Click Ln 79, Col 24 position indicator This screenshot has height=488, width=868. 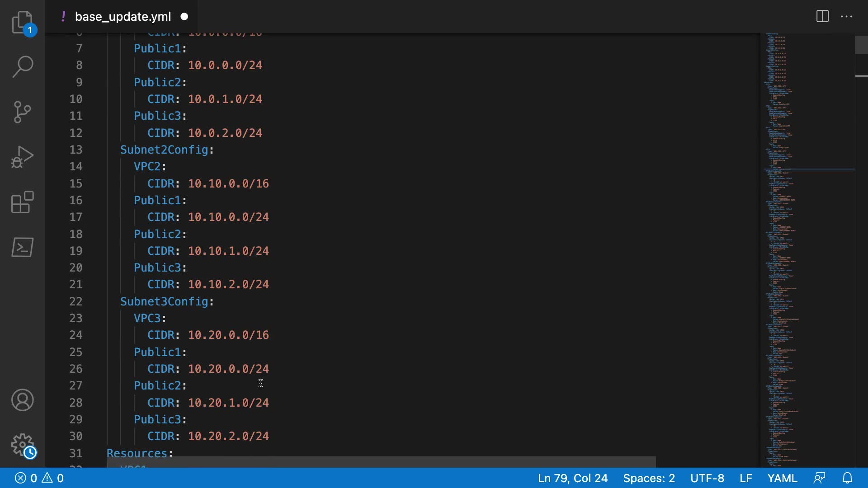[572, 478]
